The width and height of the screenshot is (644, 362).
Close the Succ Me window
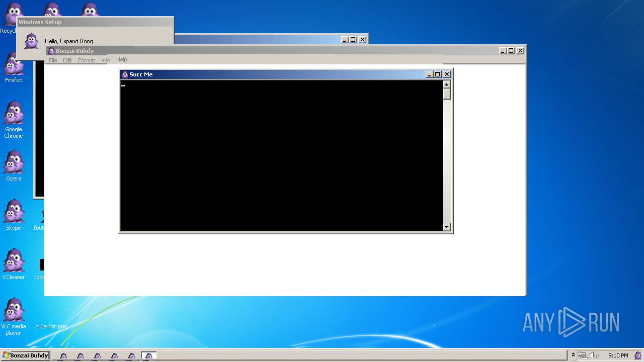pyautogui.click(x=446, y=74)
